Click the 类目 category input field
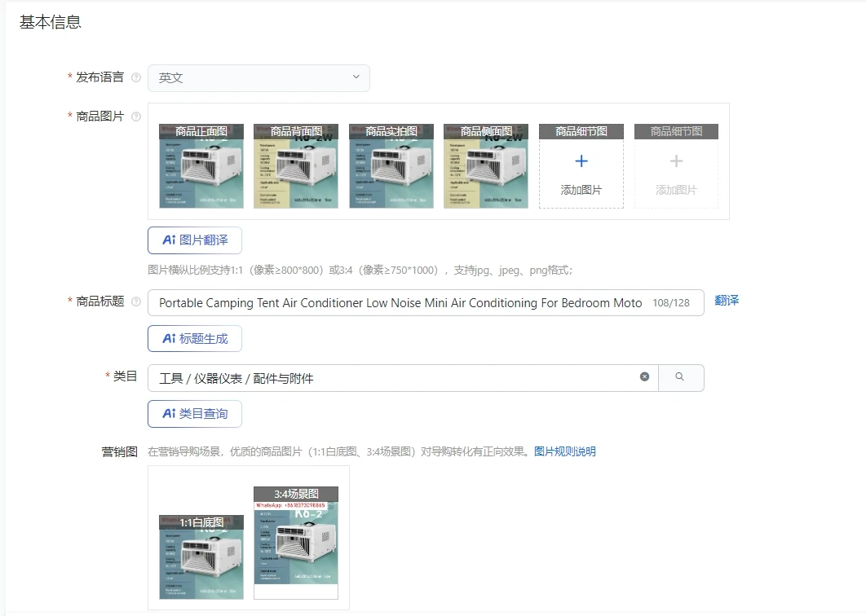Viewport: 866px width, 616px height. click(403, 378)
